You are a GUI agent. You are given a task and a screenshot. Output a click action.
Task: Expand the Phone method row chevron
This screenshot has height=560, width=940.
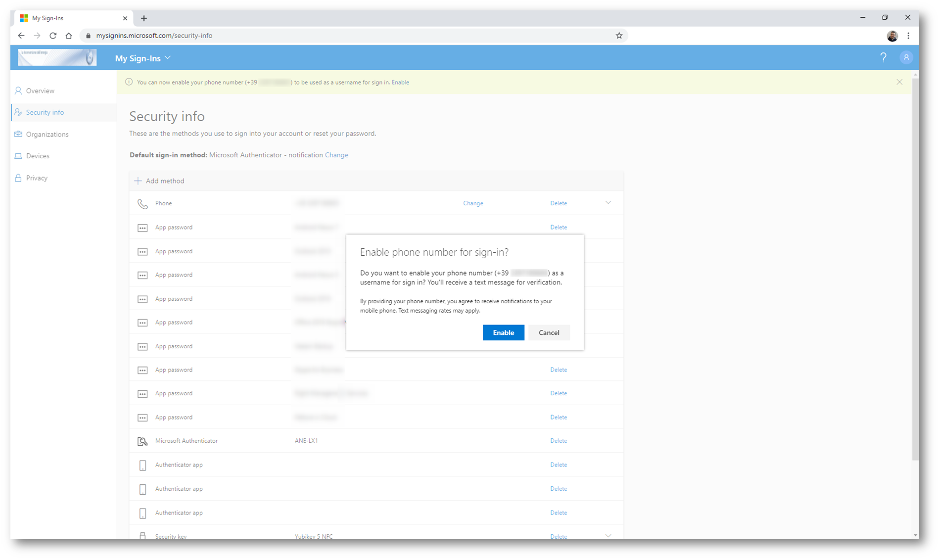[609, 203]
